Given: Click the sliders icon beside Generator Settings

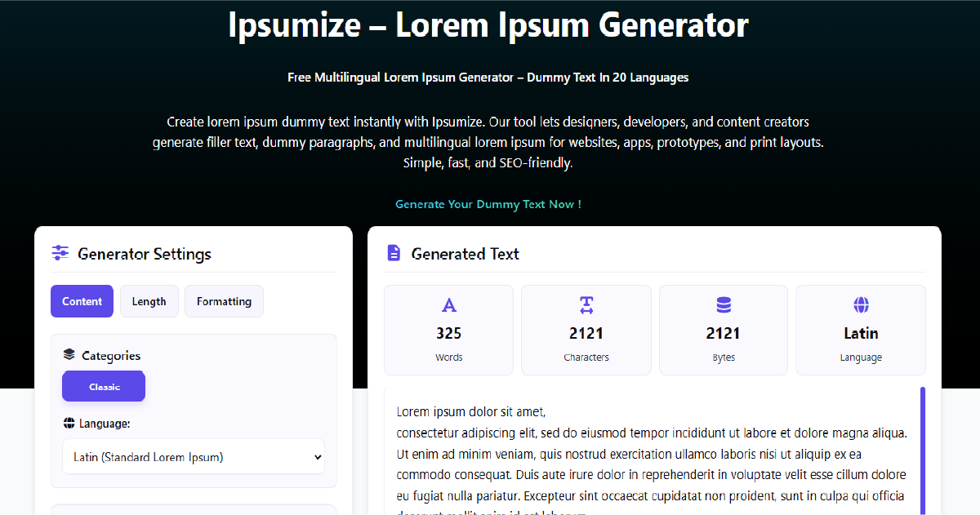Looking at the screenshot, I should click(60, 254).
